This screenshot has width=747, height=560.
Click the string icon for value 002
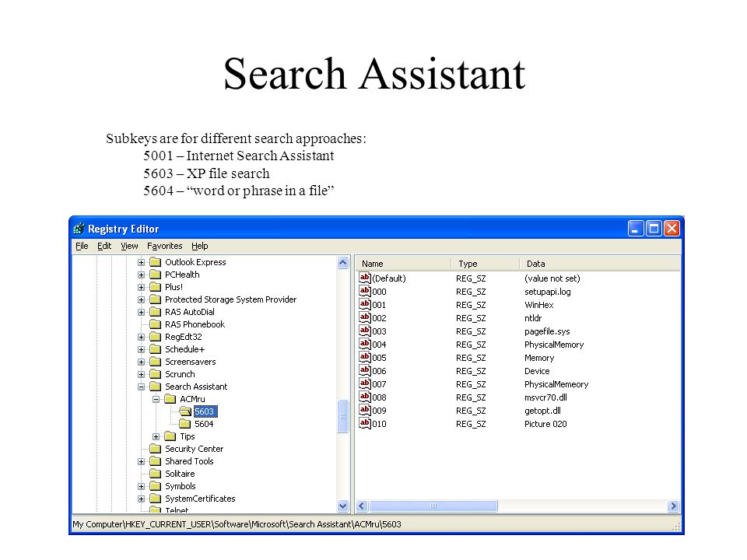click(365, 317)
